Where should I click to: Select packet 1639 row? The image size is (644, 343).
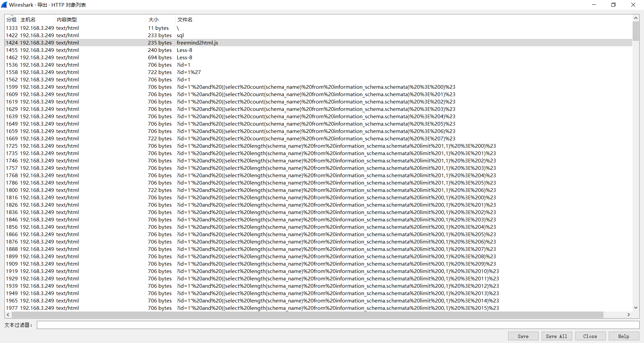pos(318,116)
